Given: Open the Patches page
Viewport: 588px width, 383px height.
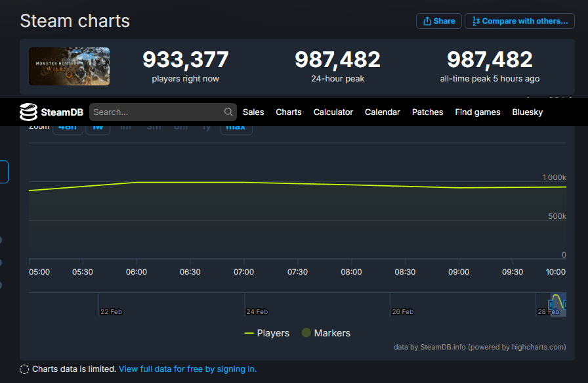Looking at the screenshot, I should pos(427,112).
